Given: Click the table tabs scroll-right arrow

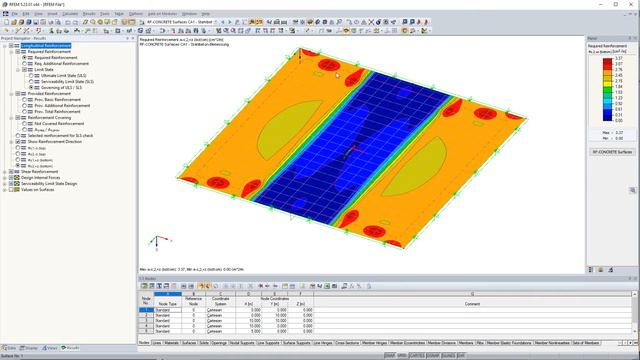Looking at the screenshot, I should coord(630,343).
